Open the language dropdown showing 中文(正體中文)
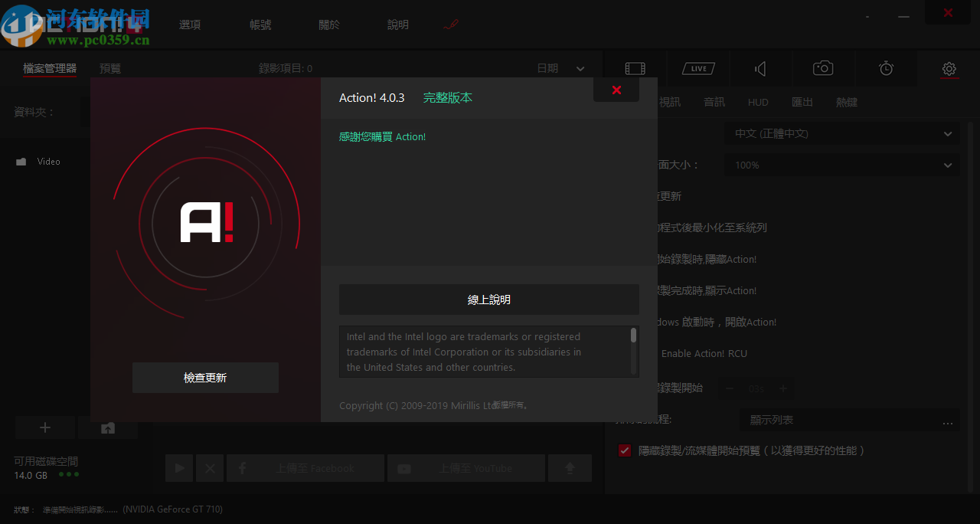 (x=841, y=133)
